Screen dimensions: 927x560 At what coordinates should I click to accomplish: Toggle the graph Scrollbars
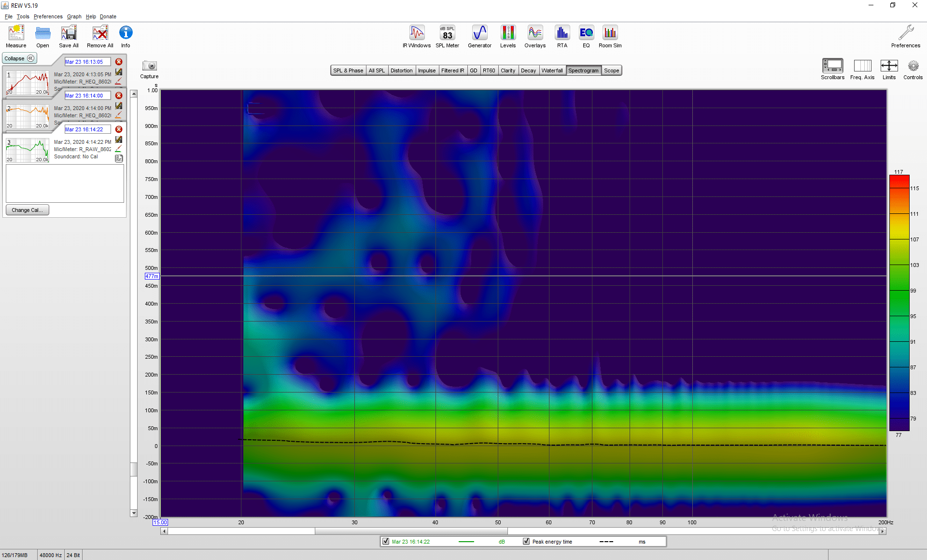pyautogui.click(x=833, y=69)
